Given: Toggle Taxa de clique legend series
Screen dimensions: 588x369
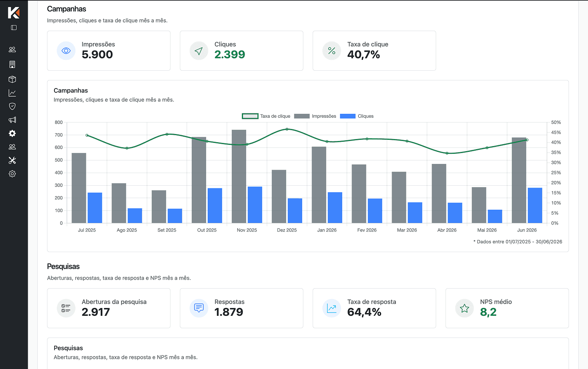Looking at the screenshot, I should point(266,116).
